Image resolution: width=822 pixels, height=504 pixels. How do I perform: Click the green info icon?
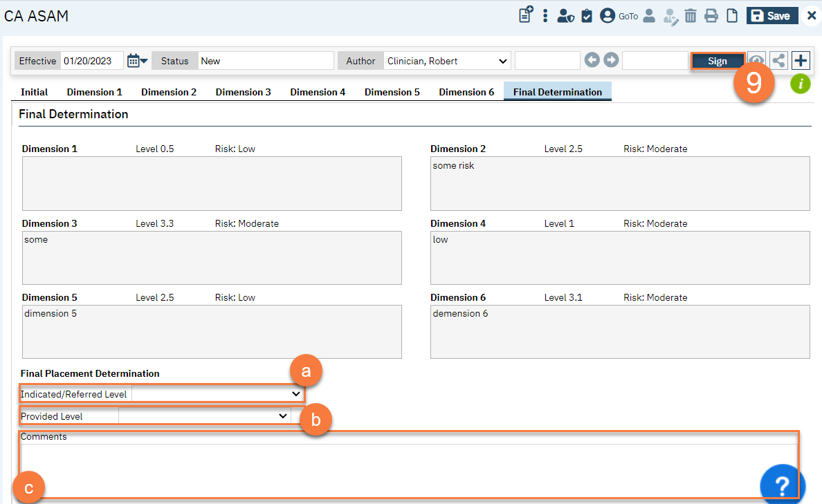[x=801, y=84]
